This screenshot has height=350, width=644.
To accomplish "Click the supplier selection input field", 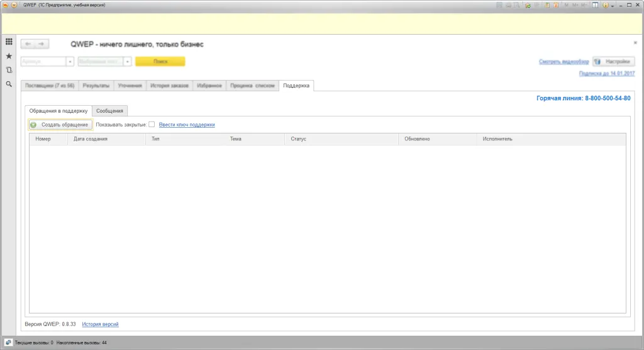I will [101, 62].
